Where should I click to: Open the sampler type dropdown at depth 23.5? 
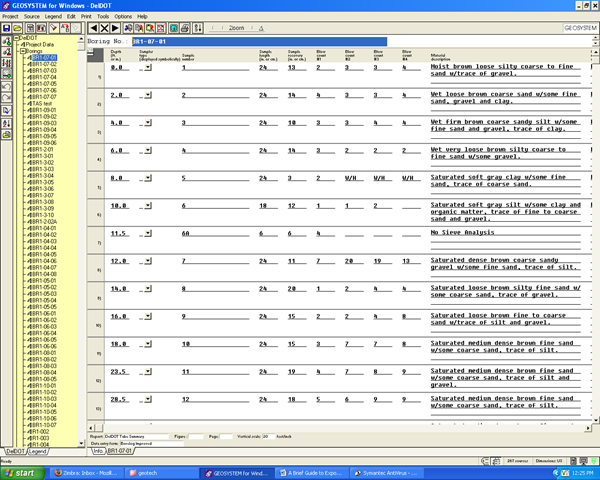(148, 372)
